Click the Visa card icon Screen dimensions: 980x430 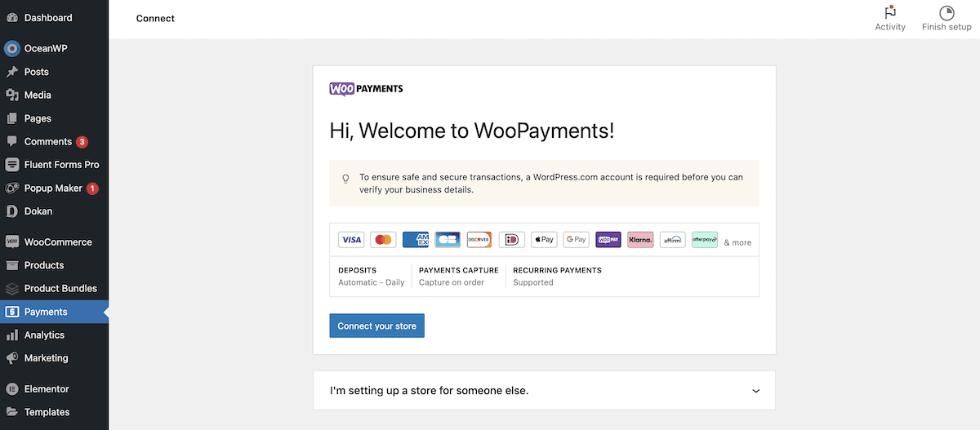point(351,240)
